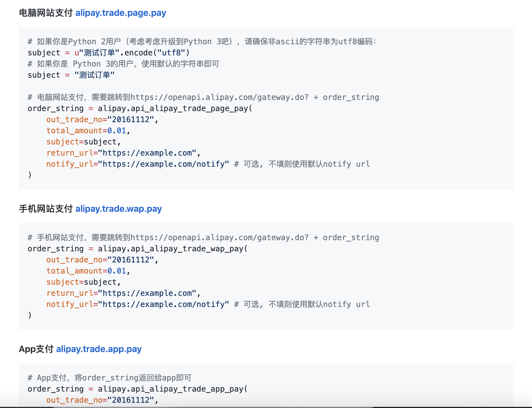532x408 pixels.
Task: Click 'out_trade_no' line in the app_pay block
Action: click(x=102, y=400)
